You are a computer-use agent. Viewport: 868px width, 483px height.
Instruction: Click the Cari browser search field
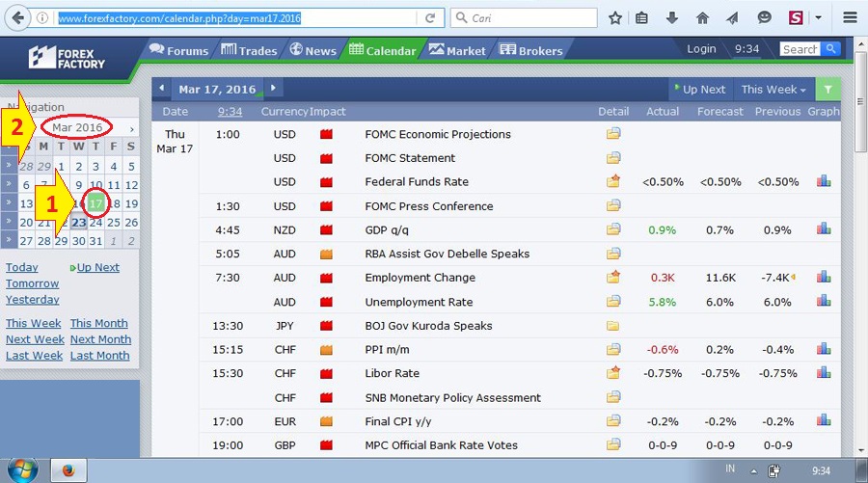tap(524, 18)
